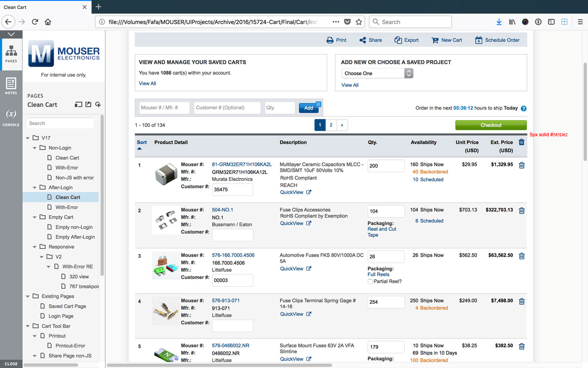Click the horizontal scrollbar at page bottom

[x=219, y=365]
